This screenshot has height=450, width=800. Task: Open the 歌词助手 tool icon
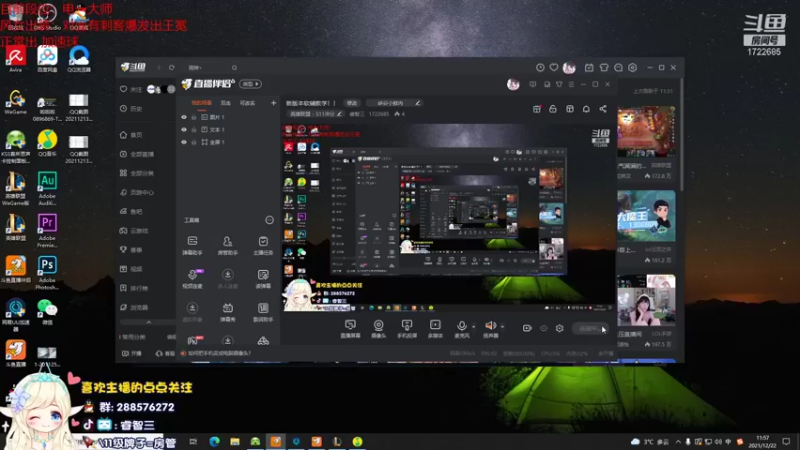[x=263, y=312]
